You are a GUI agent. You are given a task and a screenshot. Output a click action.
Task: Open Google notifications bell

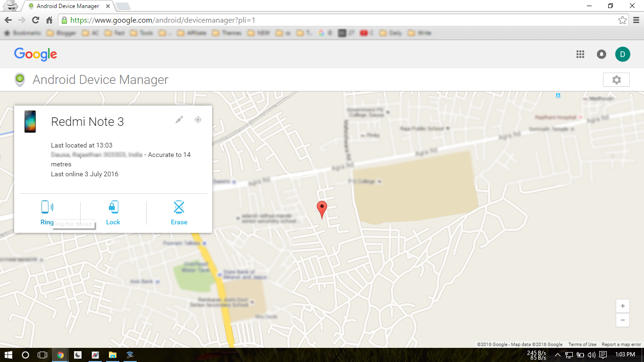pyautogui.click(x=602, y=54)
